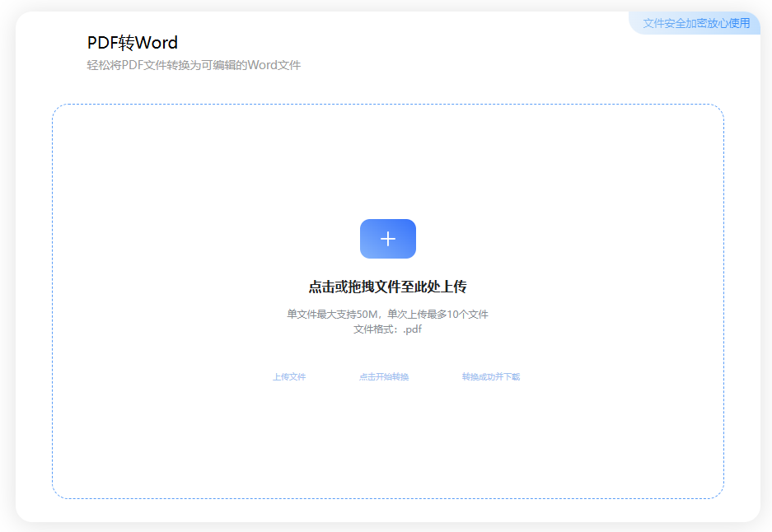Click the center of the upload area
Screen dimensions: 772x532
tap(387, 299)
